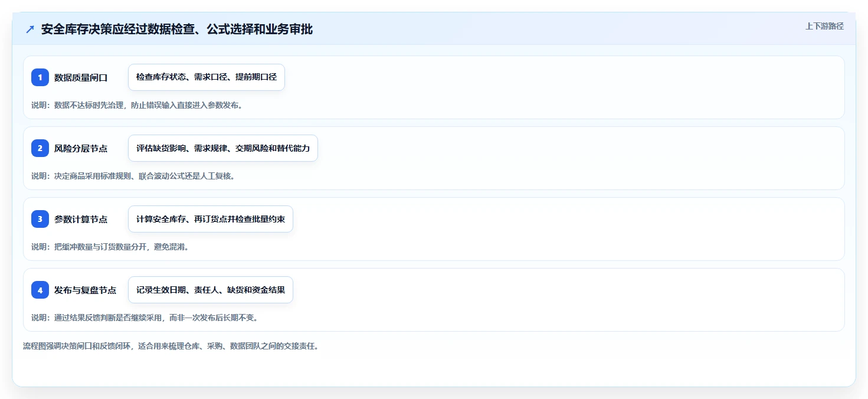Click the note 决定商品采用标准规则

pos(133,176)
